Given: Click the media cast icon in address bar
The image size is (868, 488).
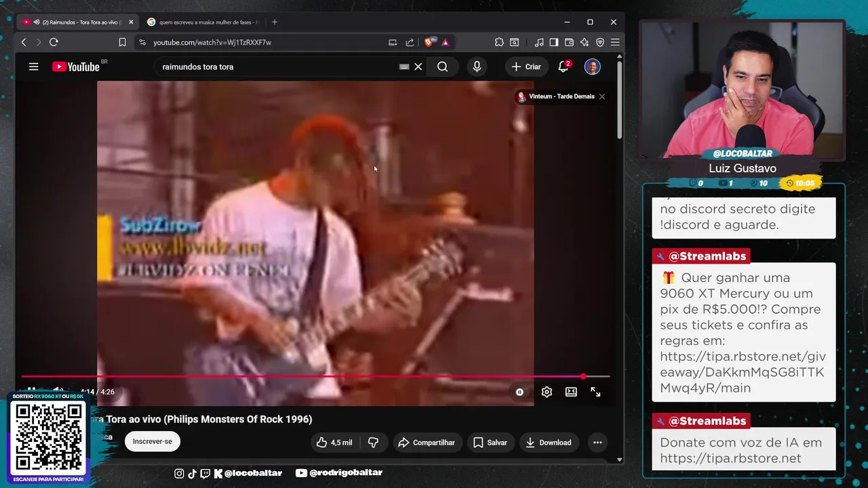Looking at the screenshot, I should 393,42.
